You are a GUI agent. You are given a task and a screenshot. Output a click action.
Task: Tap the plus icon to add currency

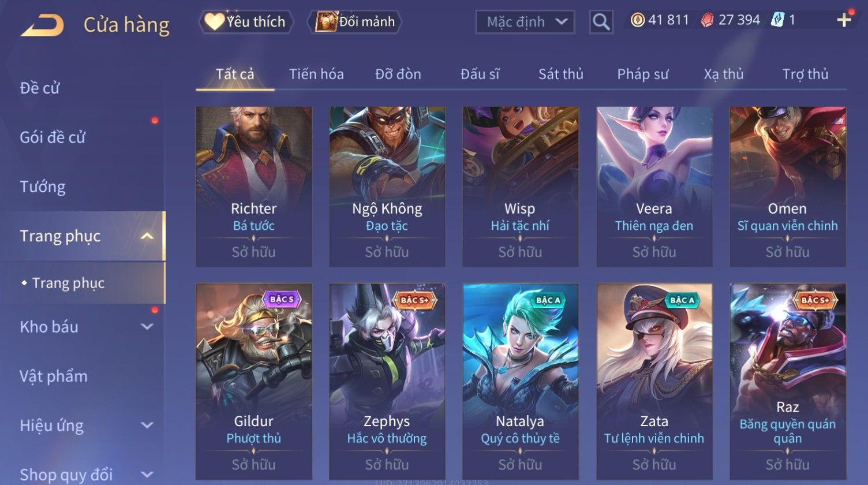(844, 20)
